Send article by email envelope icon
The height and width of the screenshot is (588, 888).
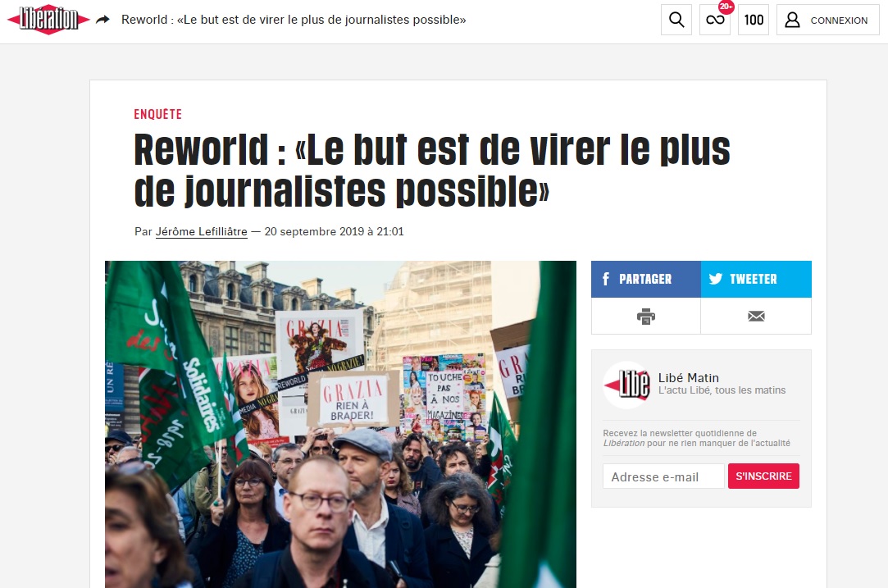pos(756,316)
